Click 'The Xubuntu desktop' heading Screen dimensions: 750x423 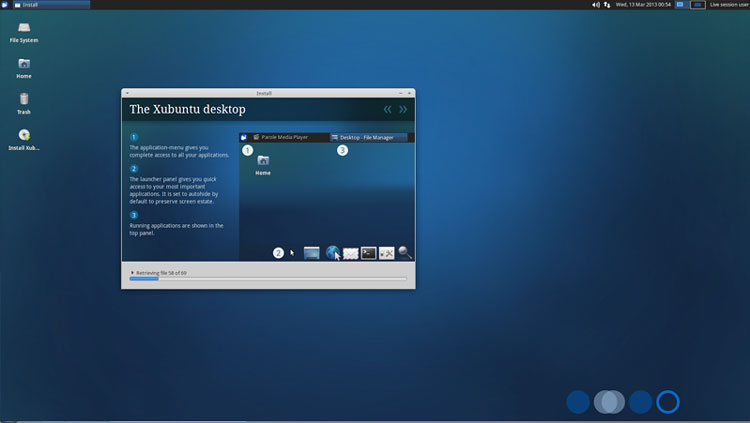[188, 110]
